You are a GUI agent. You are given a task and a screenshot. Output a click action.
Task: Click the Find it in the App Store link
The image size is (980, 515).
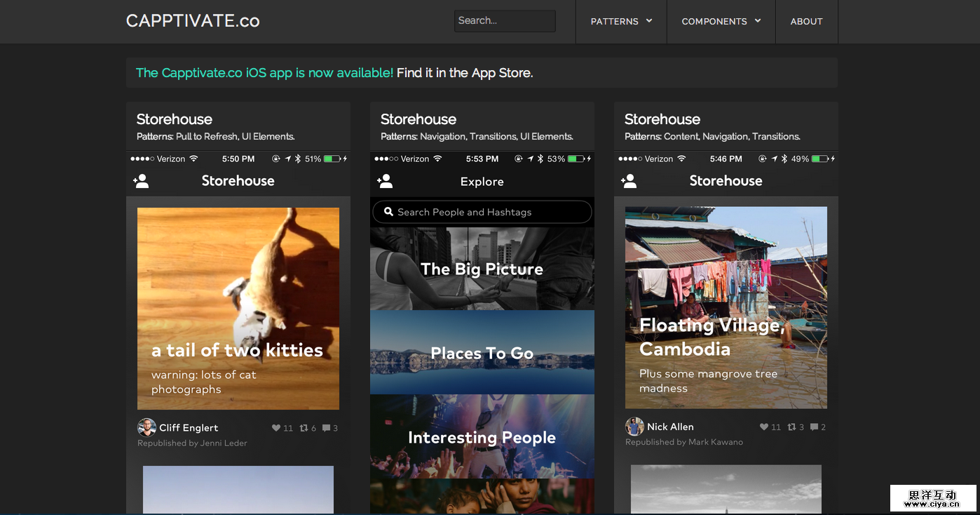[x=464, y=72]
